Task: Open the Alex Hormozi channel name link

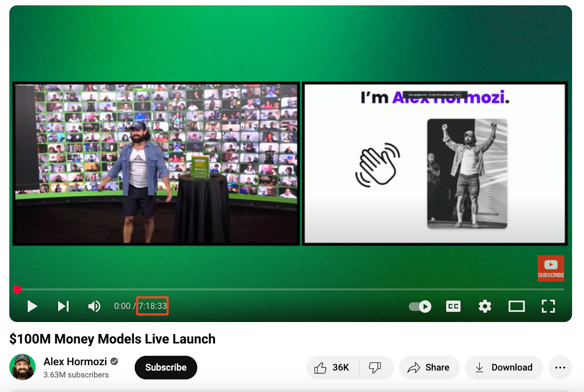Action: pyautogui.click(x=75, y=362)
